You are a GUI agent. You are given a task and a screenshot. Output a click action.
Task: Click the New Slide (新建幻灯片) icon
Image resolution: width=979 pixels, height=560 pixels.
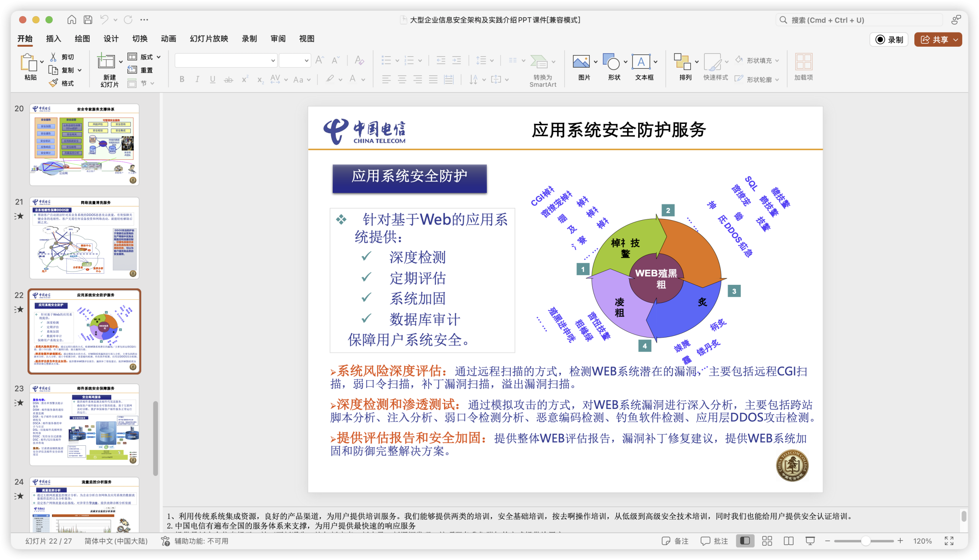tap(106, 62)
